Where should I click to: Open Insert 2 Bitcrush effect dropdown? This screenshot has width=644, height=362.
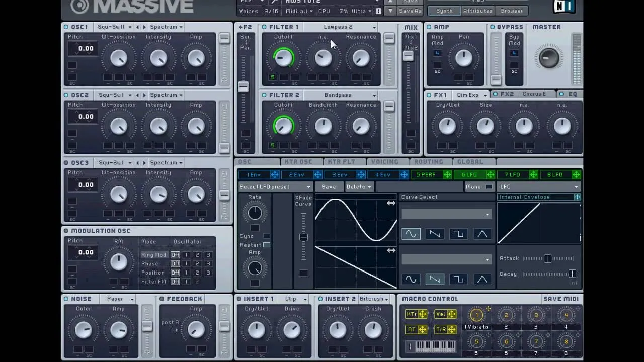point(374,299)
